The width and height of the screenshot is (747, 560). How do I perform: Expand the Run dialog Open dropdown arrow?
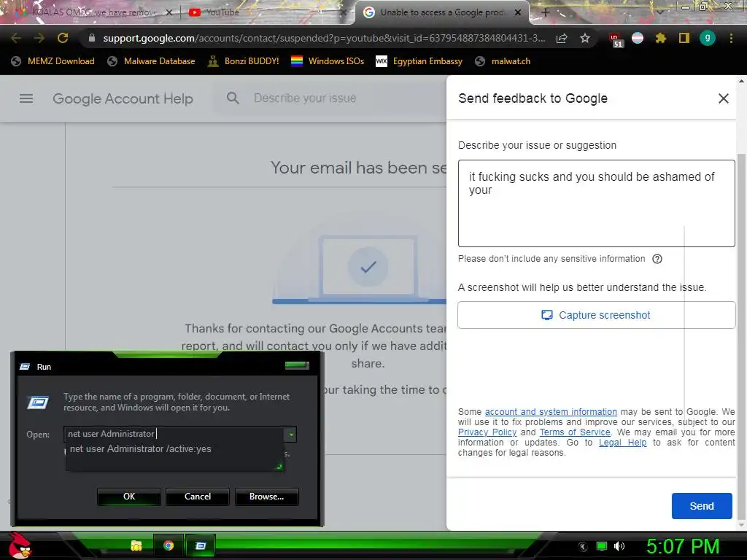[x=290, y=435]
